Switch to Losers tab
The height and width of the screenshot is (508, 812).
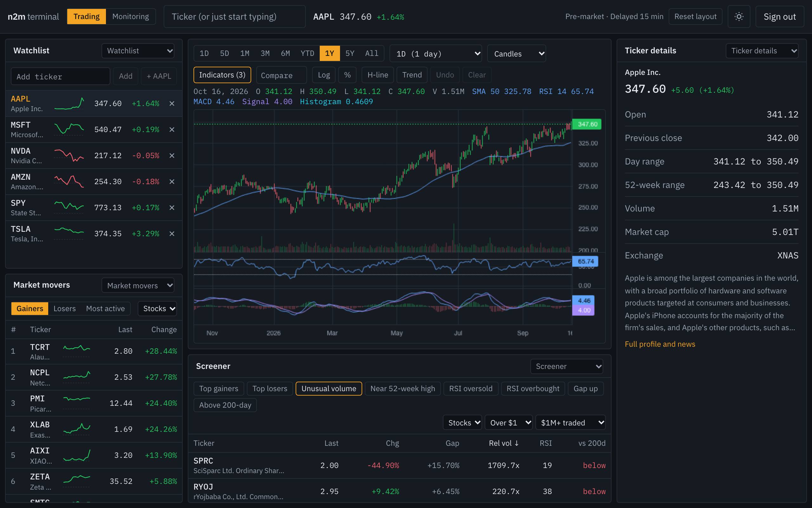[x=64, y=308]
